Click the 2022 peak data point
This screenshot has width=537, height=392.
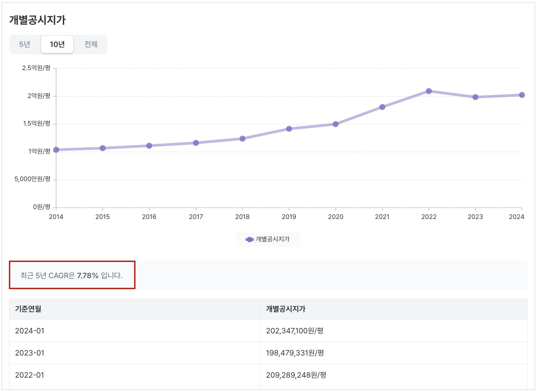[429, 91]
